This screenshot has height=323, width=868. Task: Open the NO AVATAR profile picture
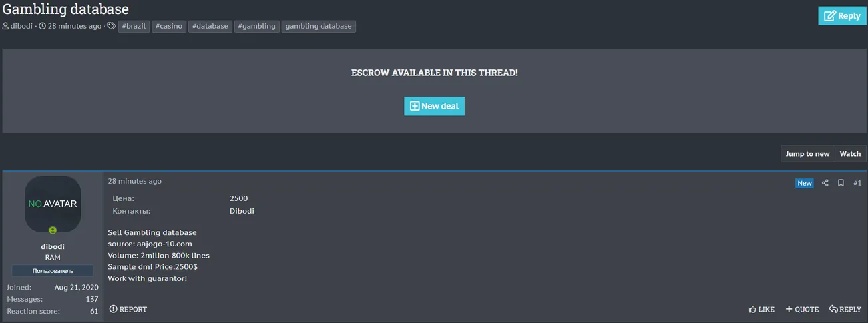click(53, 204)
